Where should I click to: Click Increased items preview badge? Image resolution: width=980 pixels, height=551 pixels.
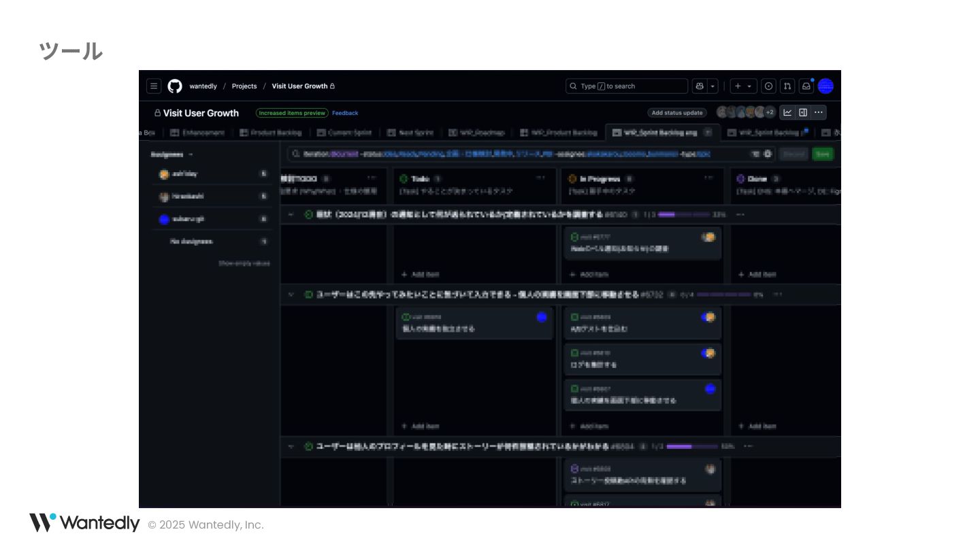tap(292, 113)
